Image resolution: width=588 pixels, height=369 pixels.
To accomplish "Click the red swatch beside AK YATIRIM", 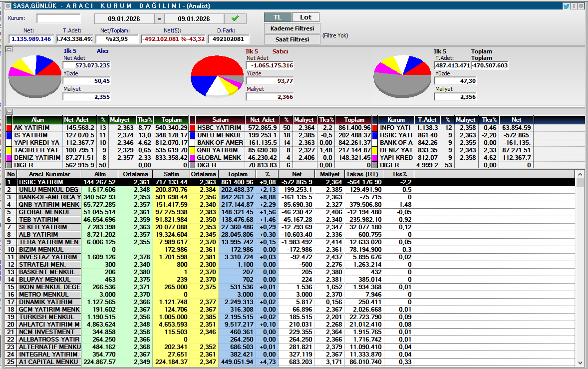I will click(x=9, y=128).
